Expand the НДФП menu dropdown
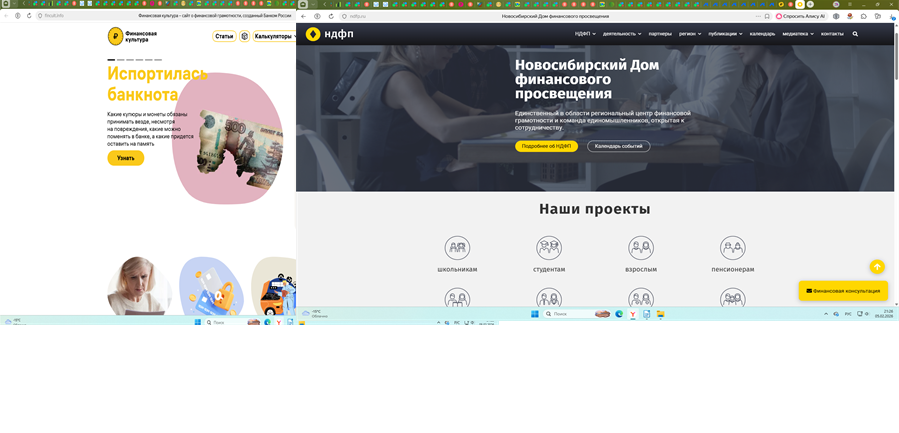 point(585,34)
